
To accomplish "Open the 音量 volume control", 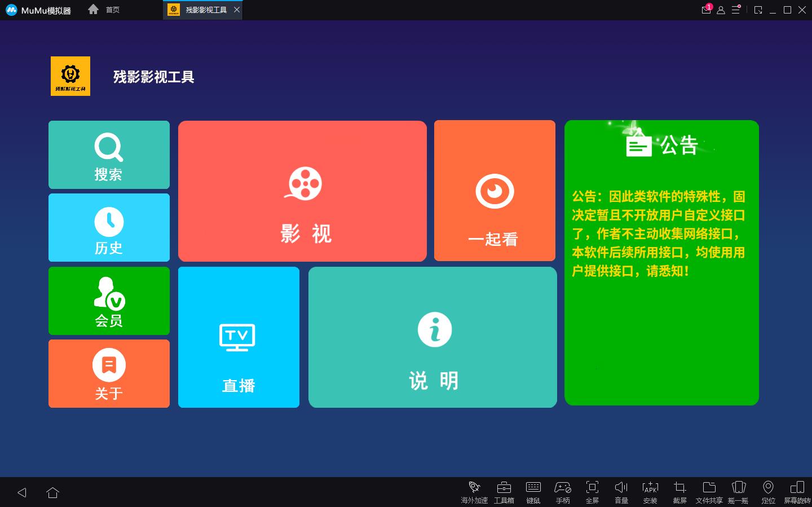I will tap(621, 492).
